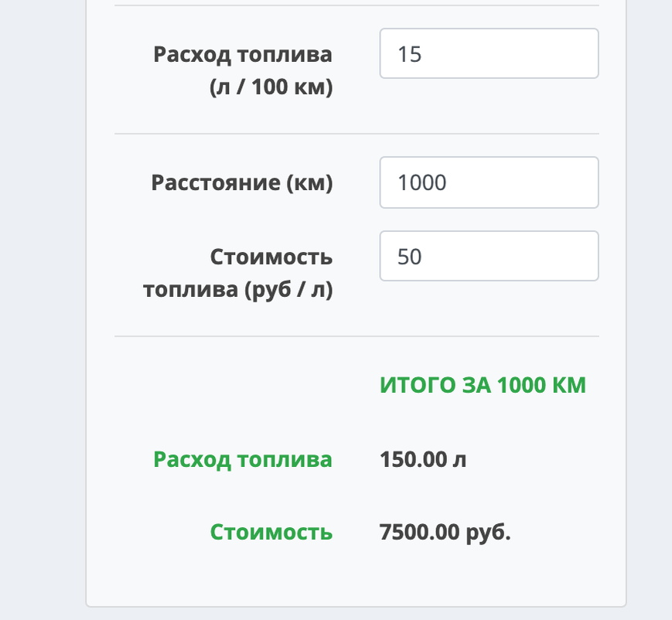The height and width of the screenshot is (620, 672).
Task: Select the fuel price field containing 50
Action: [489, 256]
